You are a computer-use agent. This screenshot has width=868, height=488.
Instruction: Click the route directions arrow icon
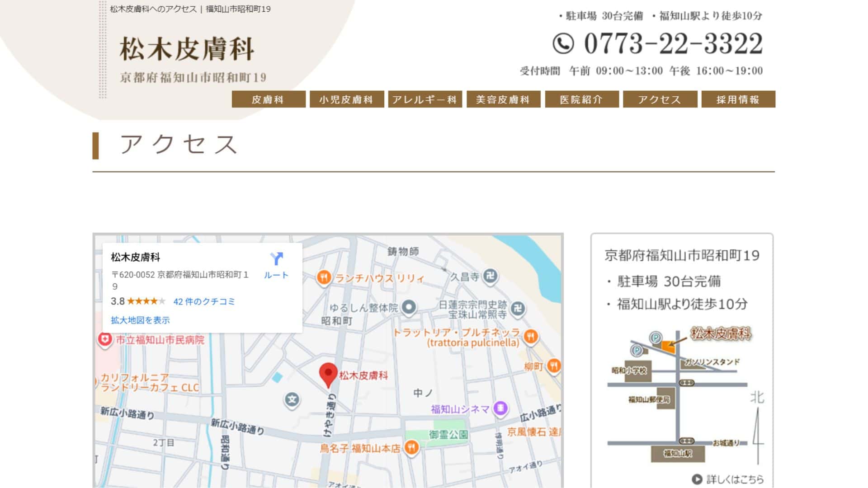click(276, 259)
